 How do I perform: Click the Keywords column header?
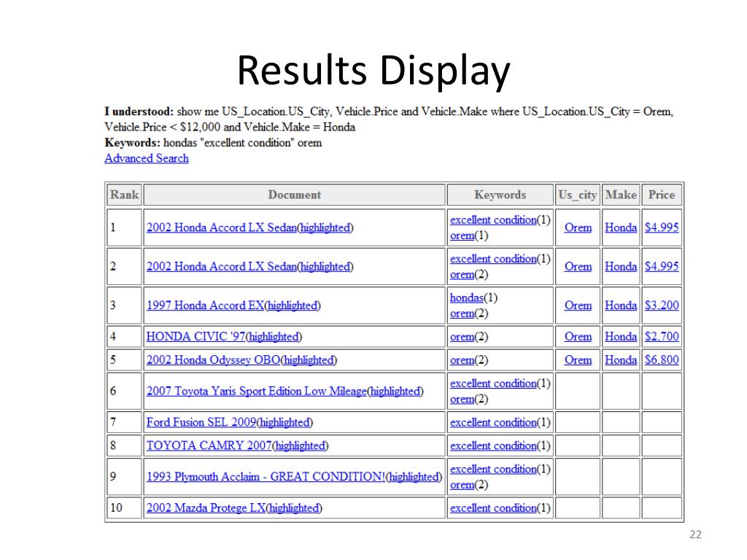coord(500,195)
